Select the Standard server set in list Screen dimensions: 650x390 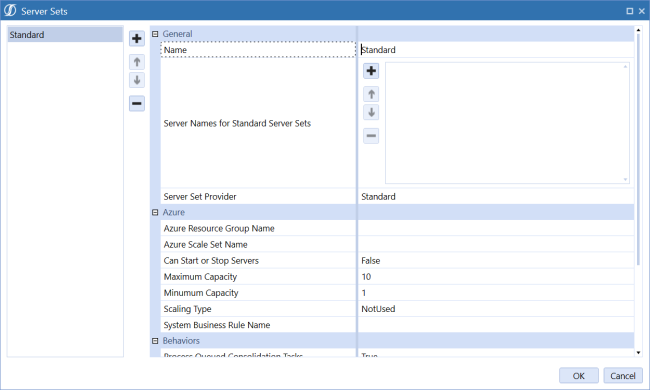pyautogui.click(x=65, y=35)
